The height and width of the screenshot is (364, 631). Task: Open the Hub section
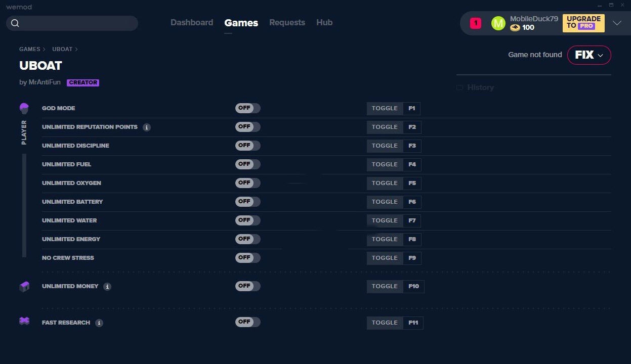[324, 22]
